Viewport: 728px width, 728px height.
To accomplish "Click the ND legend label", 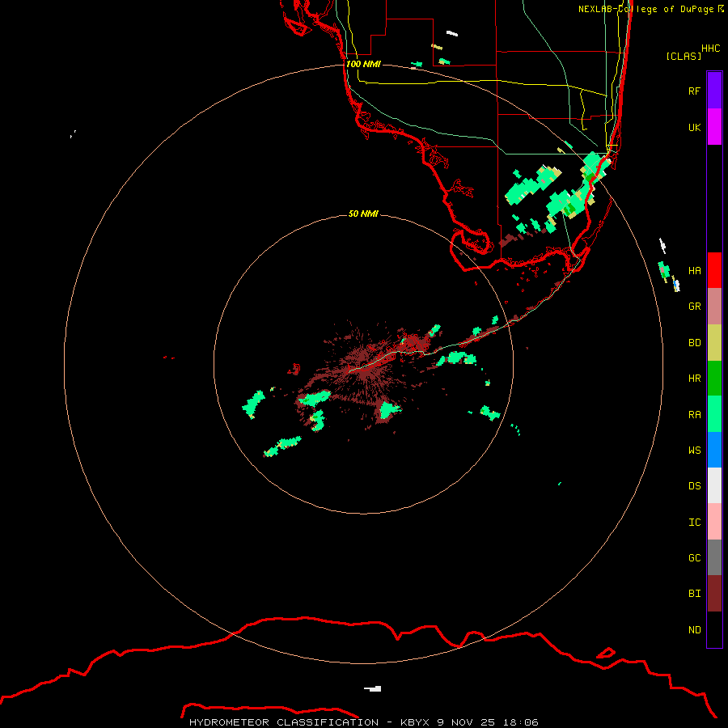I will coord(694,630).
